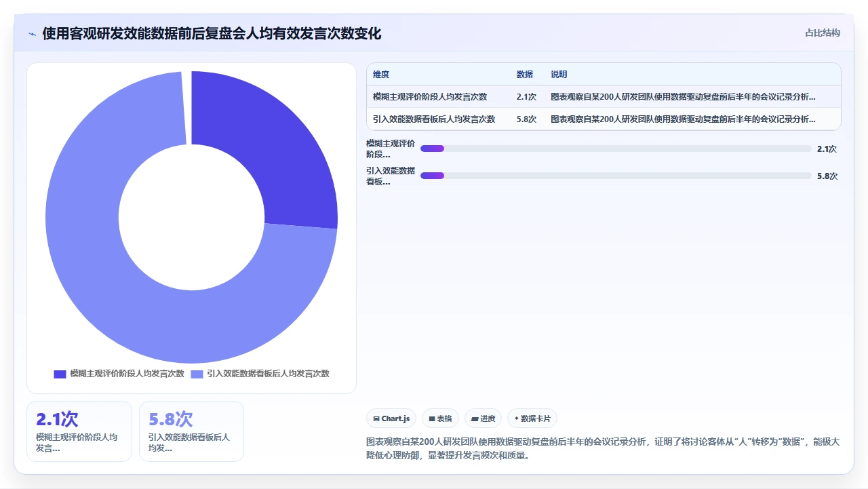Click description cell in 模糊主观评价 row

point(683,97)
